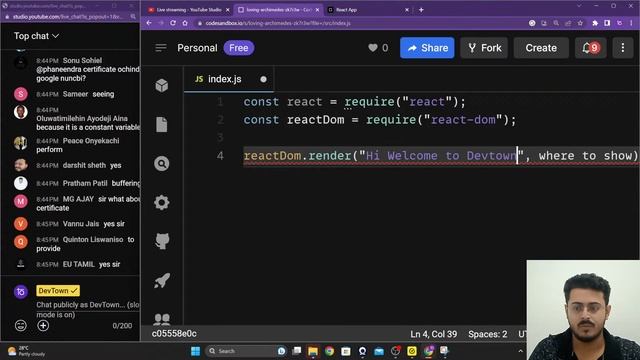Place cursor in reactDom.render line 4
The image size is (640, 360).
441,156
